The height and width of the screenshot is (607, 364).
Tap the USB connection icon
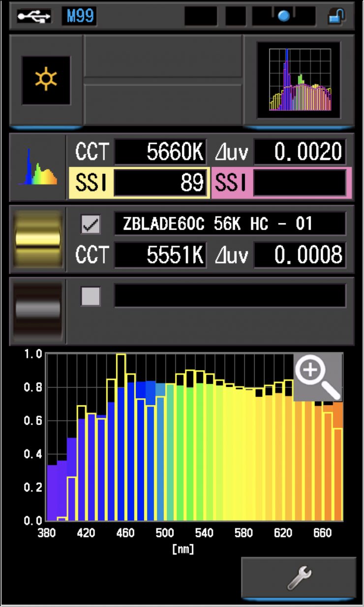click(33, 16)
